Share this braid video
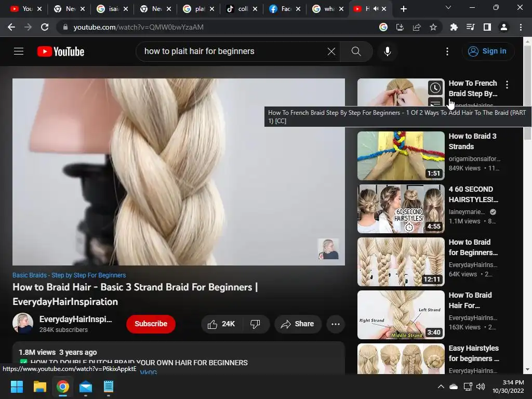 tap(298, 324)
